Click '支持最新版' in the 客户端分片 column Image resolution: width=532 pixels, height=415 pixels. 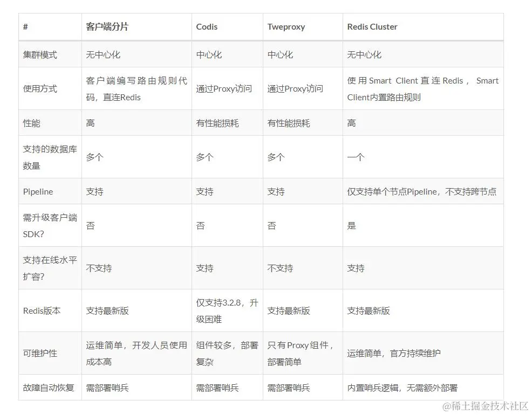click(107, 310)
